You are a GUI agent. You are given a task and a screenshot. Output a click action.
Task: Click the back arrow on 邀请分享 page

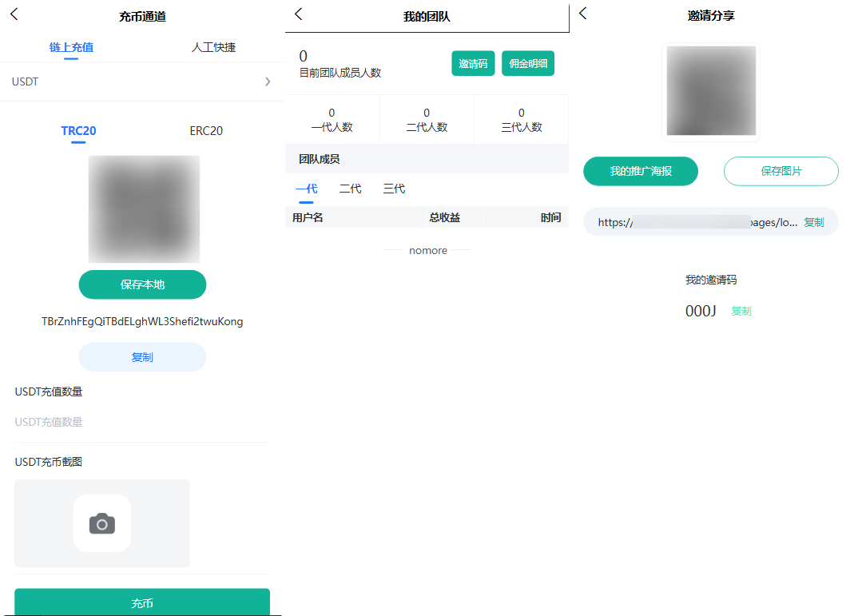click(582, 14)
